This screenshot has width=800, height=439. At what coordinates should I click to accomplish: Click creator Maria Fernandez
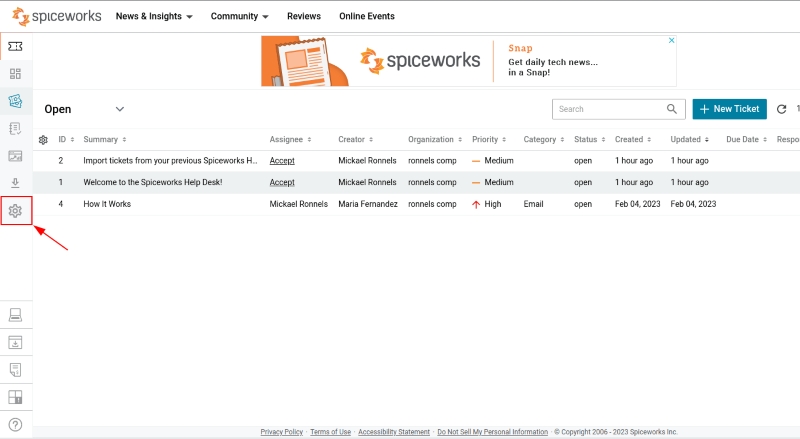368,204
